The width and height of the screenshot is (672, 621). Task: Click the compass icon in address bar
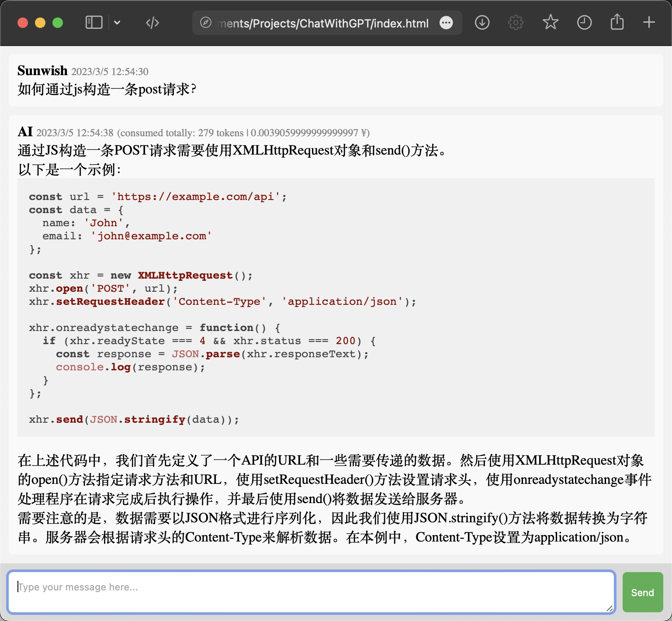(x=206, y=23)
